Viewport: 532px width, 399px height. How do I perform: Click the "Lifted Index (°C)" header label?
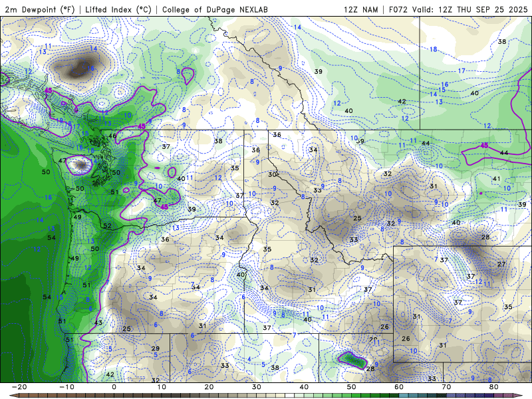pyautogui.click(x=118, y=9)
